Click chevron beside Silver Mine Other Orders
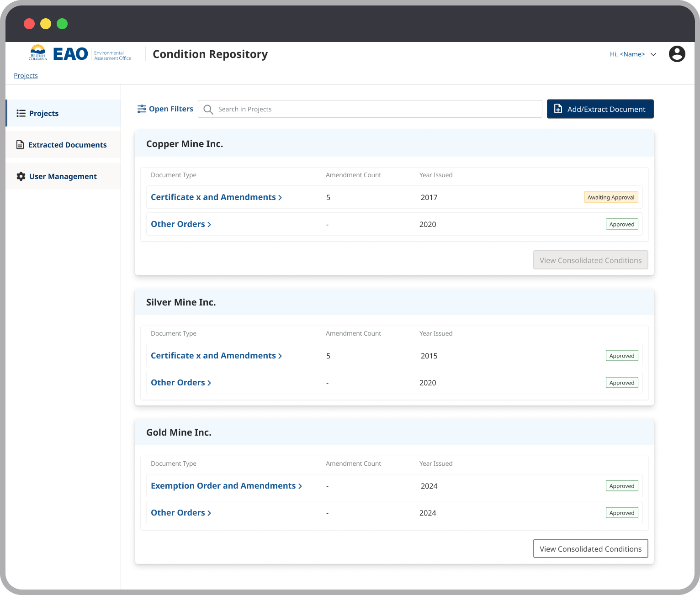This screenshot has height=595, width=700. tap(209, 383)
